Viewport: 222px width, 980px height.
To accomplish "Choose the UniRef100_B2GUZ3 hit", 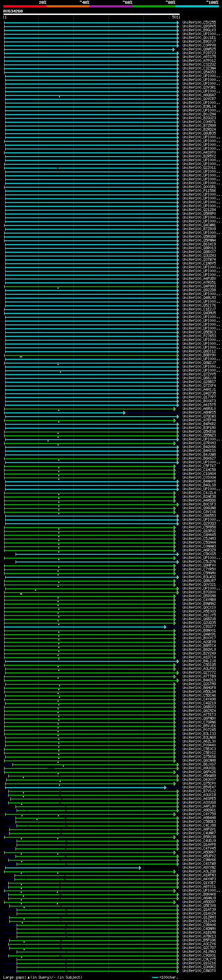I will 199,118.
